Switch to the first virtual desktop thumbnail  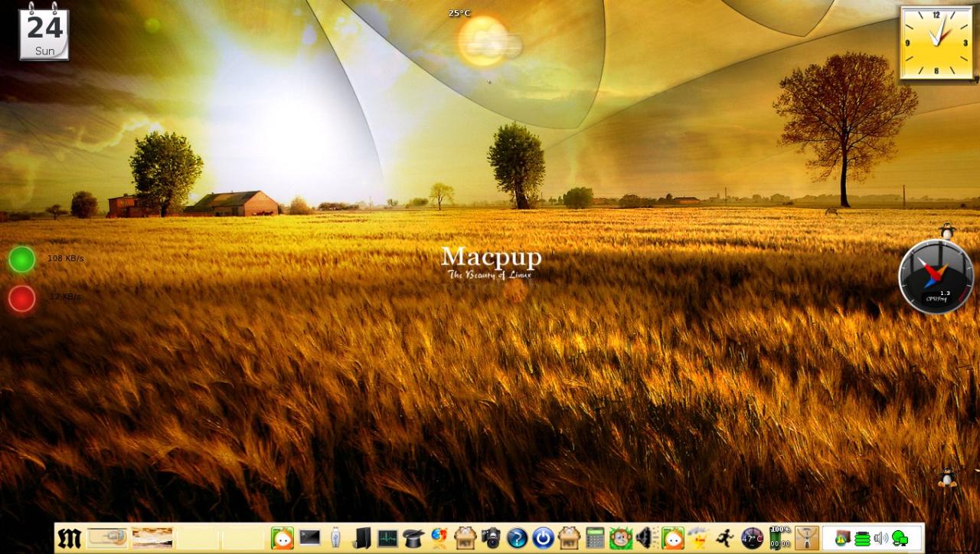(107, 538)
